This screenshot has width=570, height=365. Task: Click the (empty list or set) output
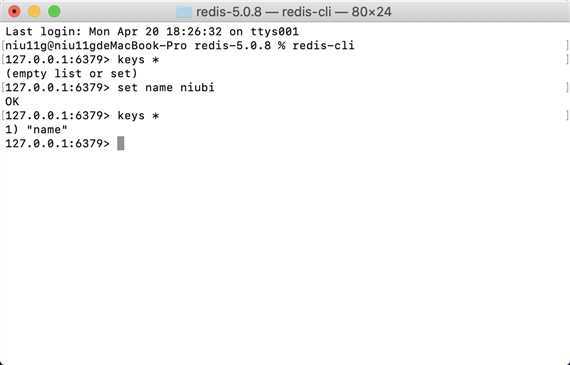(72, 74)
